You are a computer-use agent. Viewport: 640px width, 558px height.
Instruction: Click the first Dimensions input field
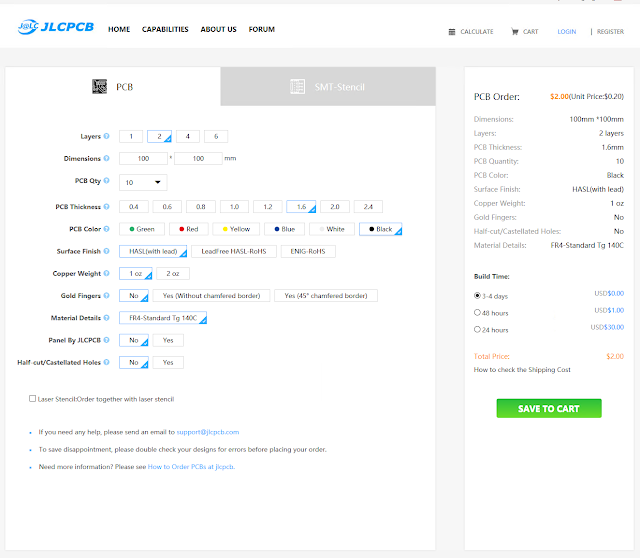pos(143,158)
